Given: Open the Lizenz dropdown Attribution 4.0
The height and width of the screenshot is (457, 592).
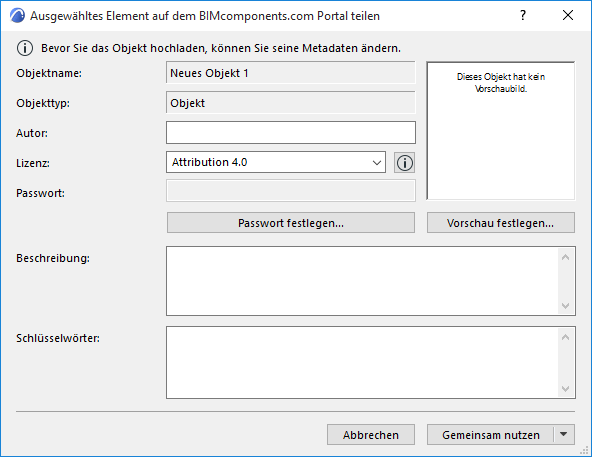Looking at the screenshot, I should click(x=276, y=162).
